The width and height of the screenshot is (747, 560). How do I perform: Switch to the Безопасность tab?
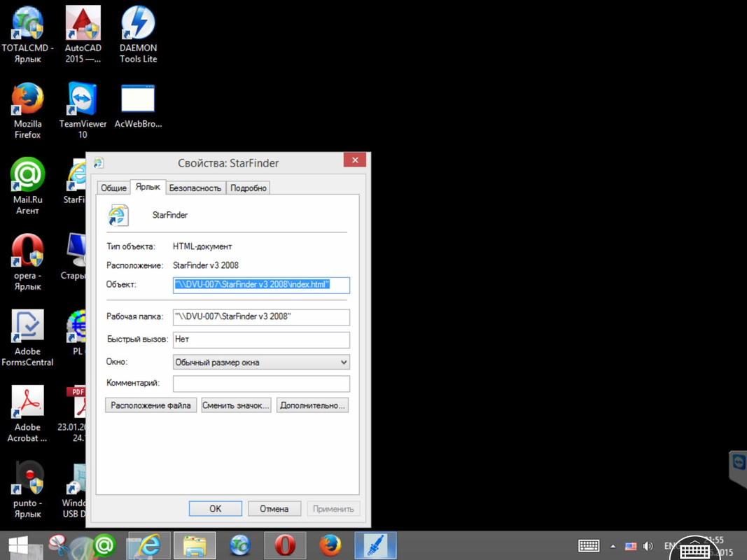click(195, 188)
